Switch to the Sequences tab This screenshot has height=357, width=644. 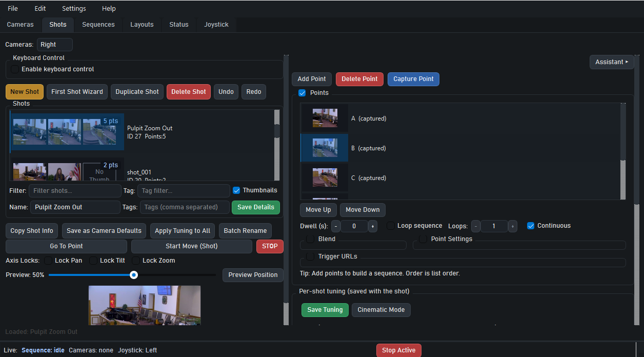(98, 24)
